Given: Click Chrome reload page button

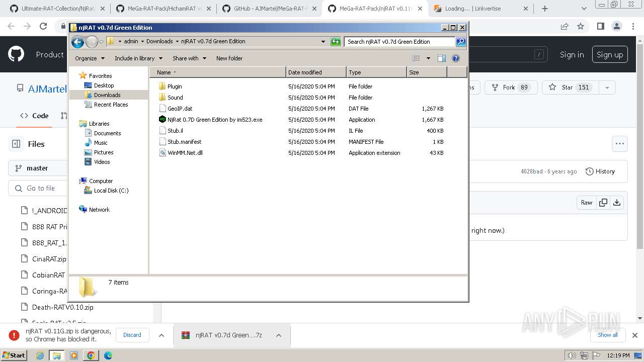Looking at the screenshot, I should click(43, 26).
